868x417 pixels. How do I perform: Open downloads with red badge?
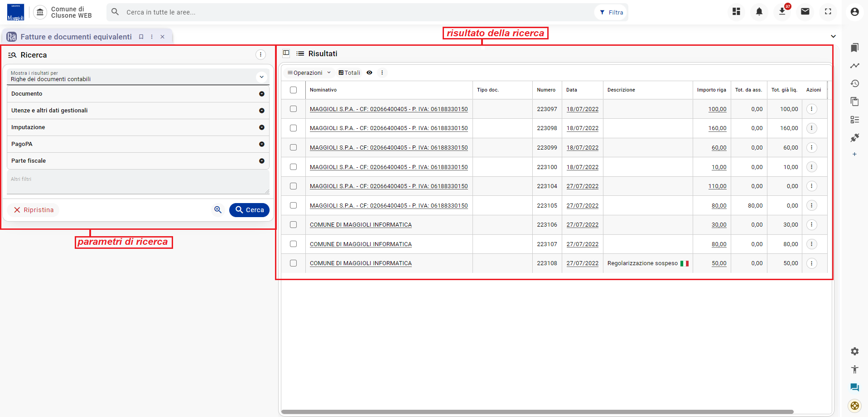click(x=782, y=12)
